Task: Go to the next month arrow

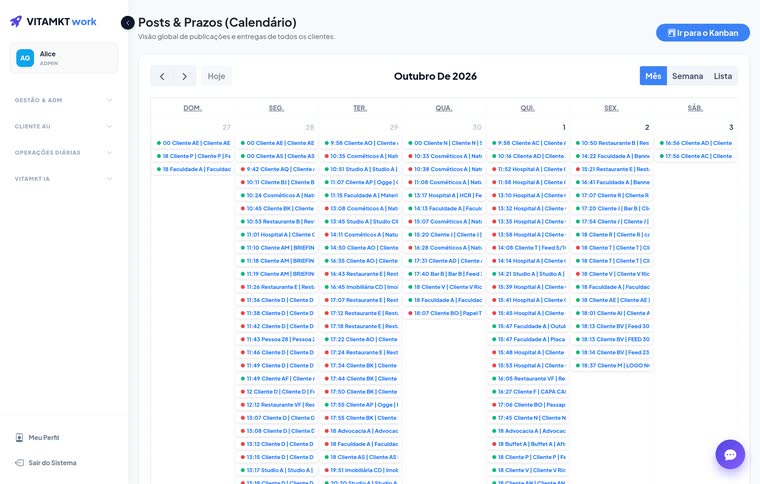Action: tap(184, 76)
